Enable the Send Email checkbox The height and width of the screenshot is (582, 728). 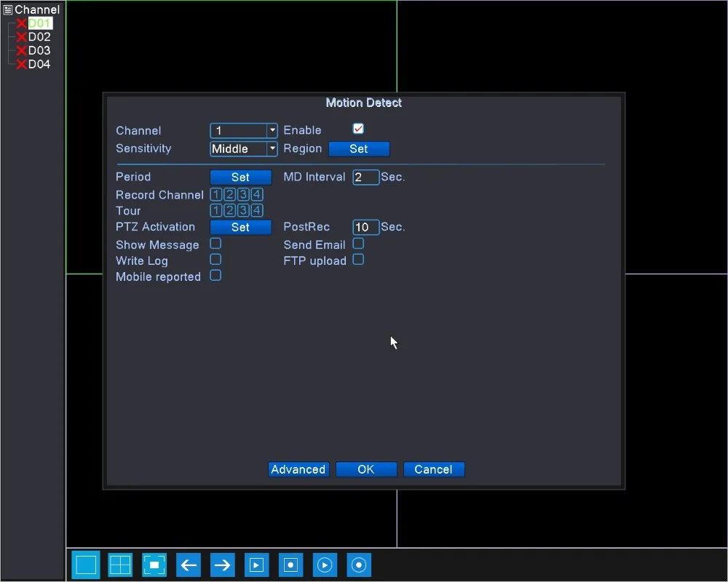pyautogui.click(x=358, y=244)
